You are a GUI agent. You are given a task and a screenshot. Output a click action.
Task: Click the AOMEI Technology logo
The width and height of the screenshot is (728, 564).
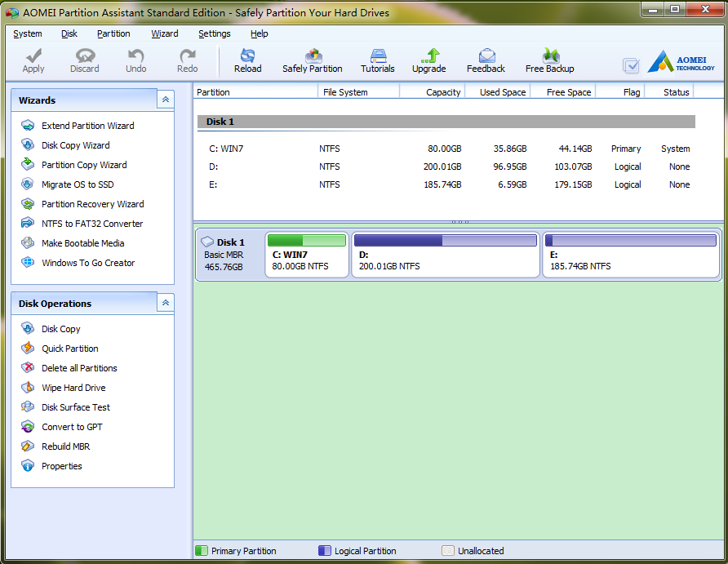(x=681, y=61)
